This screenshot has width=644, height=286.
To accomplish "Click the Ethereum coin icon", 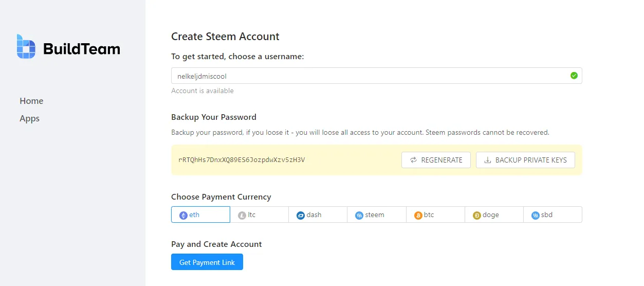I will [x=183, y=215].
